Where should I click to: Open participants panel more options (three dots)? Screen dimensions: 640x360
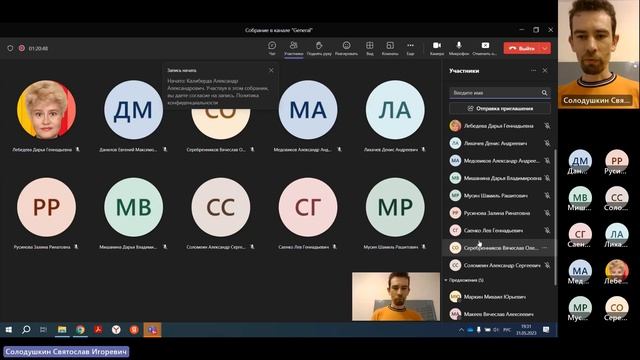pos(533,71)
